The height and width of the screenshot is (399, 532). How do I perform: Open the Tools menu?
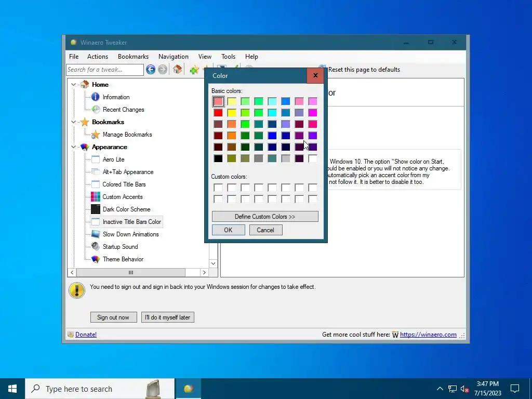[x=229, y=57]
